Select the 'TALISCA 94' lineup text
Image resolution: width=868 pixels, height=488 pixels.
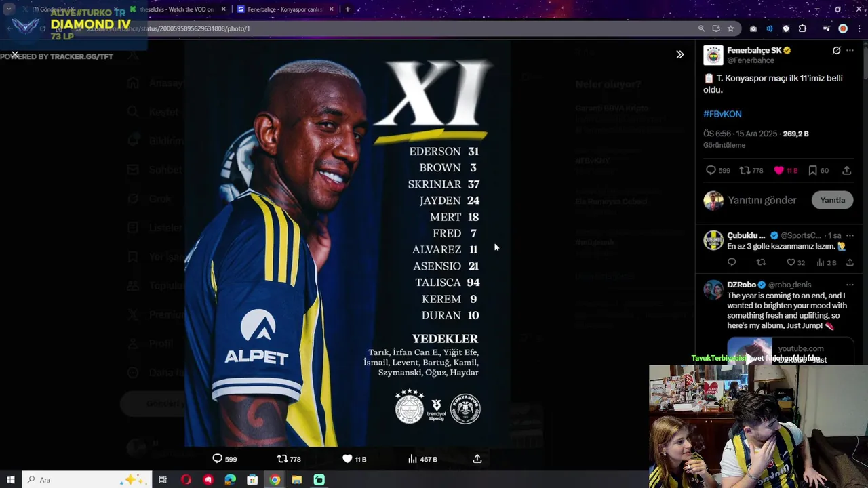pos(448,283)
